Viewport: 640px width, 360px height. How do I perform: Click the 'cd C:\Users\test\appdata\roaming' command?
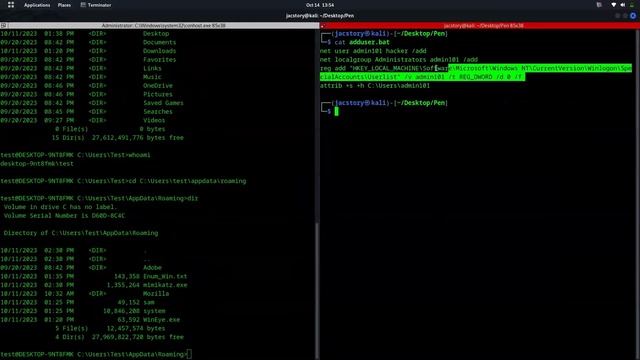pyautogui.click(x=187, y=181)
